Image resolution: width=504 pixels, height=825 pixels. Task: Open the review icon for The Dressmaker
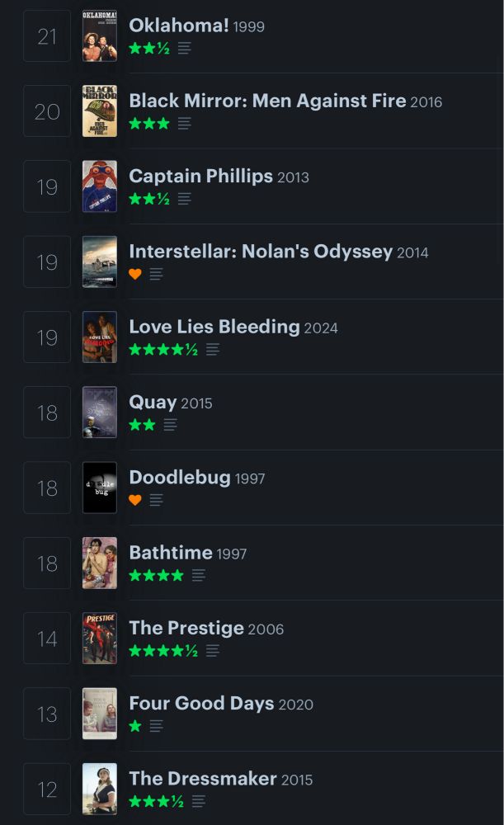coord(198,801)
